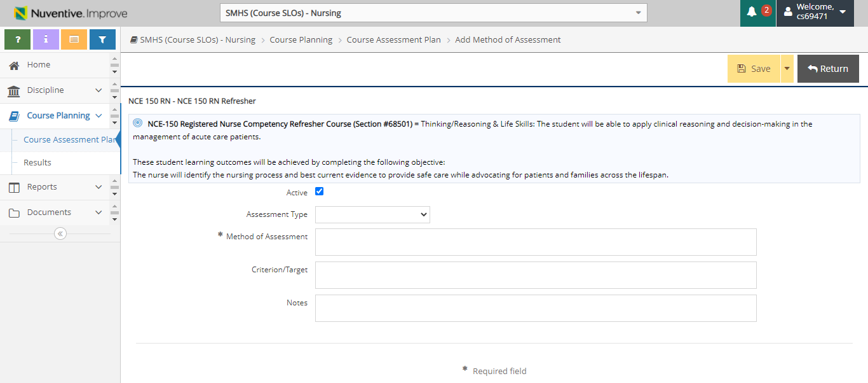The height and width of the screenshot is (383, 868).
Task: Click the purple information icon
Action: coord(46,39)
